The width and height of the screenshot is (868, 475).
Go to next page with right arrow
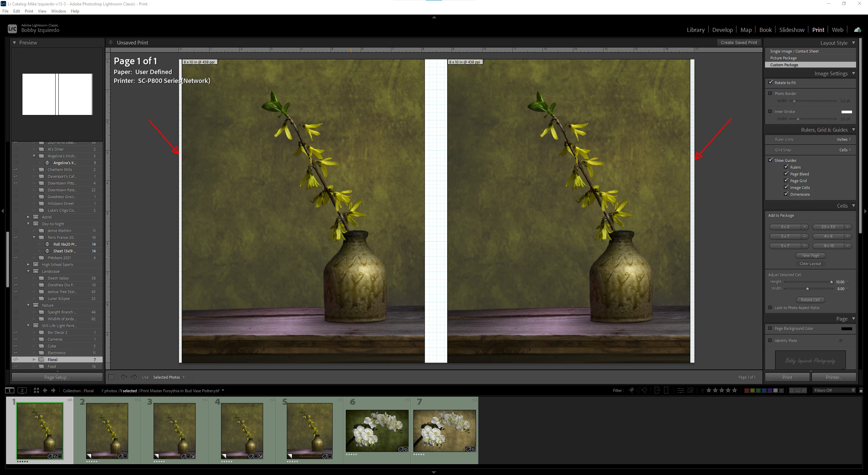coord(134,377)
